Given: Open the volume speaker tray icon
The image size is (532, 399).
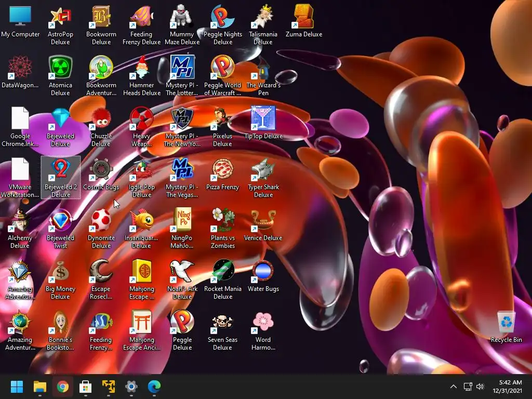Looking at the screenshot, I should [480, 387].
